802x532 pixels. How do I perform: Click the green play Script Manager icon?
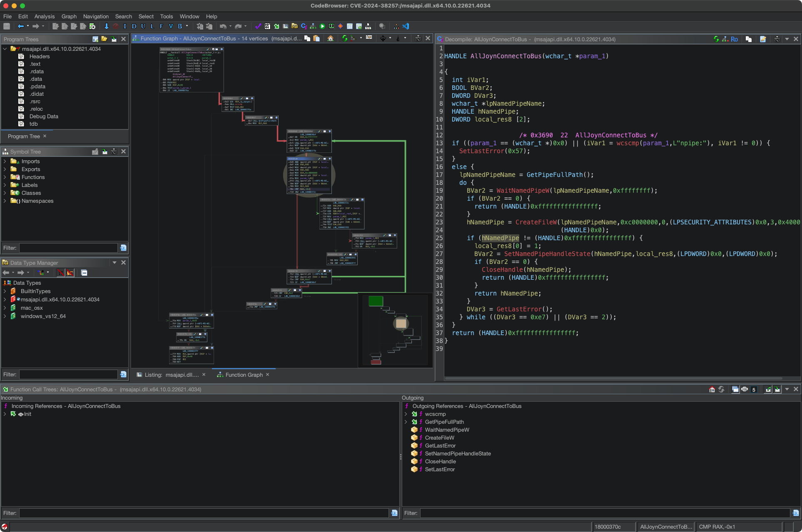click(x=322, y=26)
